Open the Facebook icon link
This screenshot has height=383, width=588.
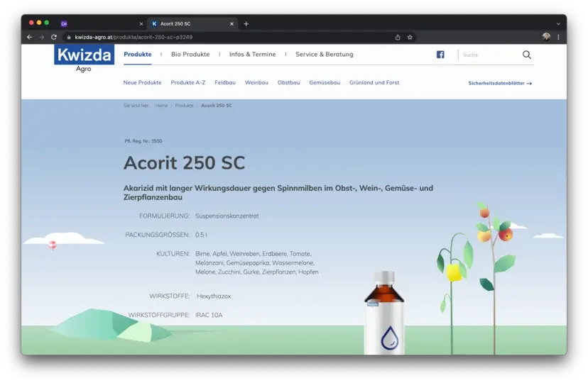click(x=440, y=55)
